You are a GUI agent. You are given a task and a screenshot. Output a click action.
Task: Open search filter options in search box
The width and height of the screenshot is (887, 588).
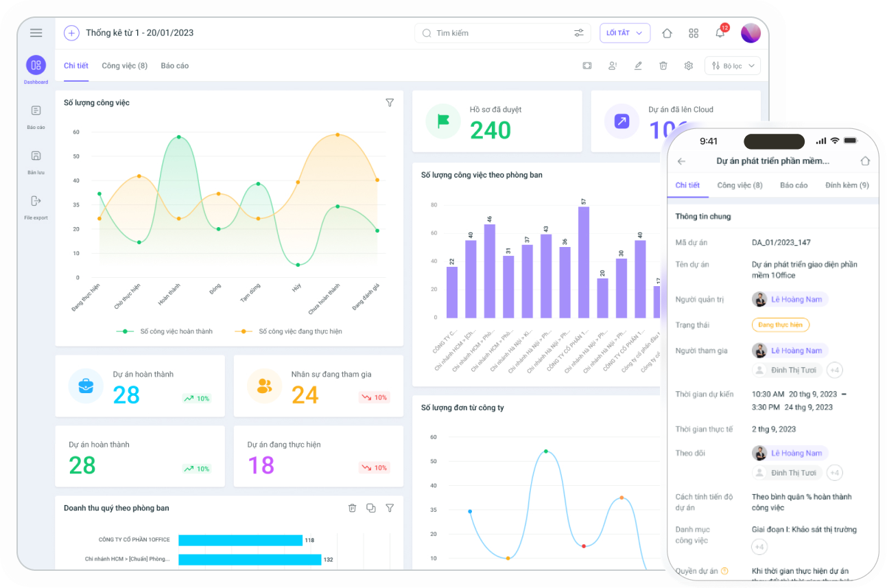coord(579,33)
